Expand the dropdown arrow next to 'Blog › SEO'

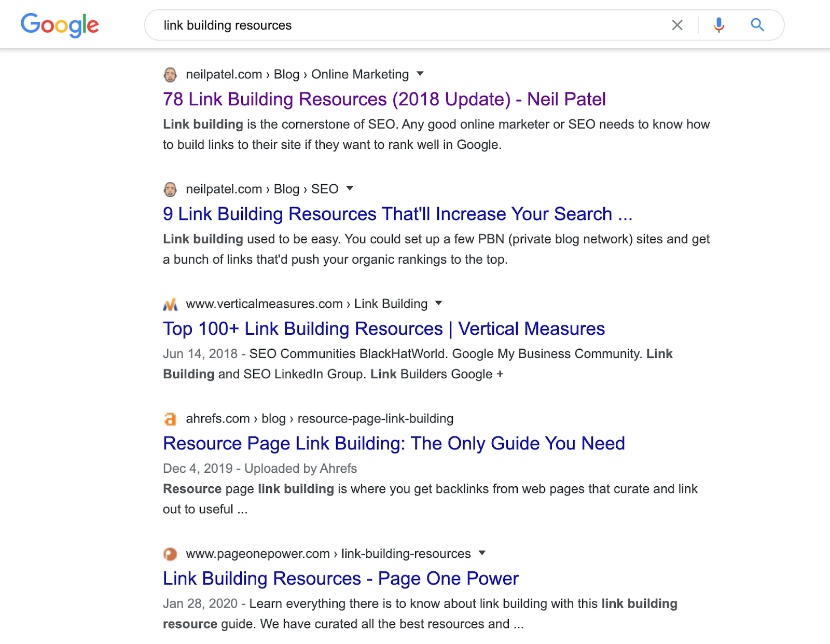click(350, 188)
